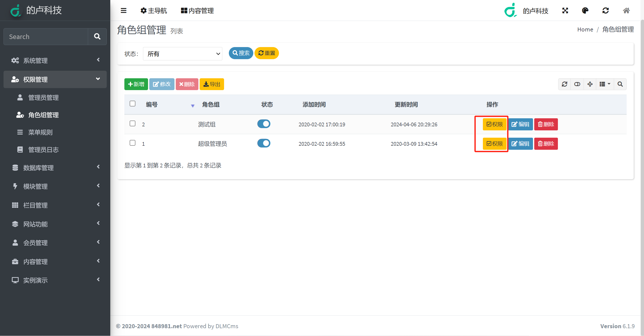
Task: Click the 重置 button to clear filters
Action: (266, 53)
